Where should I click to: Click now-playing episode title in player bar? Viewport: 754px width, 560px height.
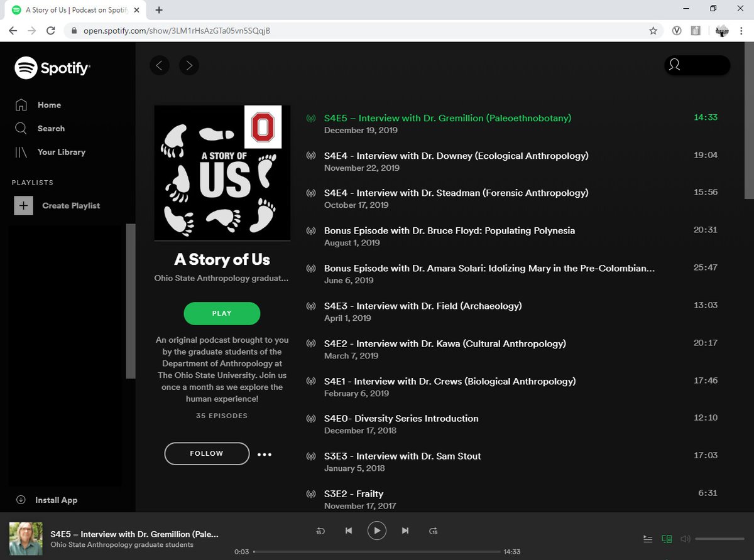coord(134,534)
